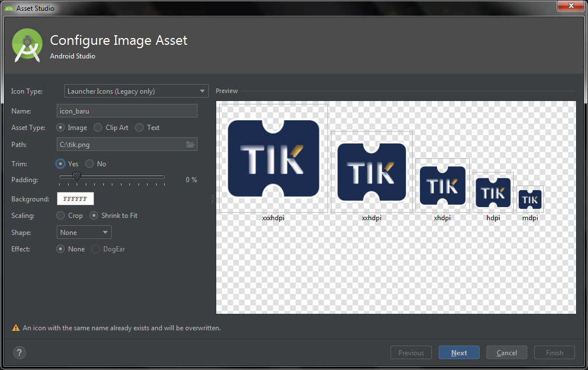Screen dimensions: 588x370
Task: Open the Icon Type dropdown
Action: point(136,91)
